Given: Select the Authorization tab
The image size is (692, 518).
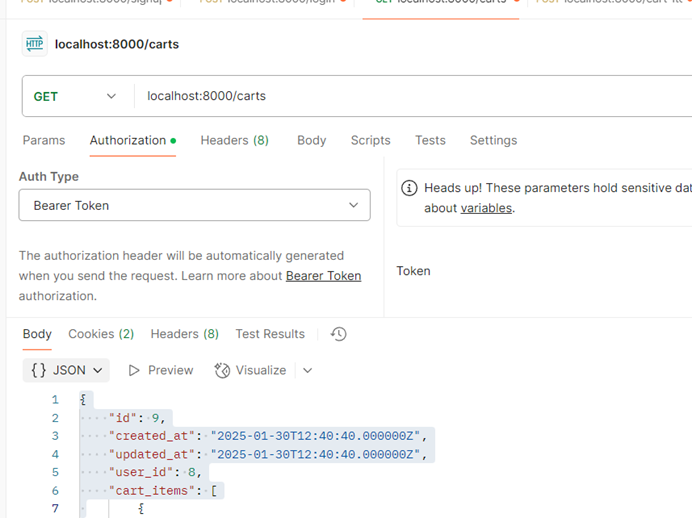Looking at the screenshot, I should pos(132,140).
